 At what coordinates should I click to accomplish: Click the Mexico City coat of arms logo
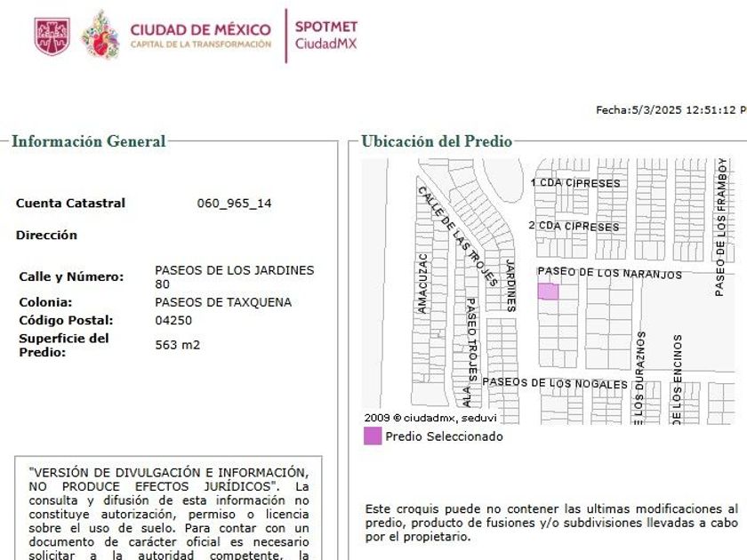click(52, 36)
